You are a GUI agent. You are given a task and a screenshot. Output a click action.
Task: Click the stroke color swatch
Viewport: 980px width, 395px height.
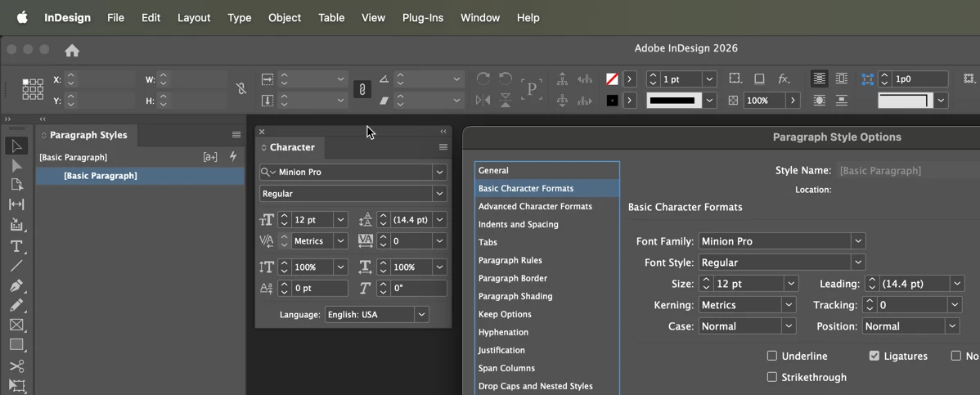tap(613, 100)
